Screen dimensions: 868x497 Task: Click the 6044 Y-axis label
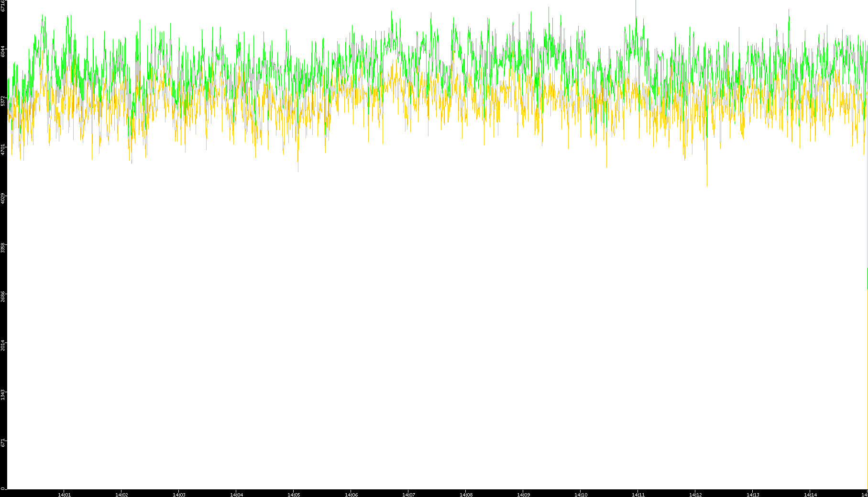(x=3, y=52)
